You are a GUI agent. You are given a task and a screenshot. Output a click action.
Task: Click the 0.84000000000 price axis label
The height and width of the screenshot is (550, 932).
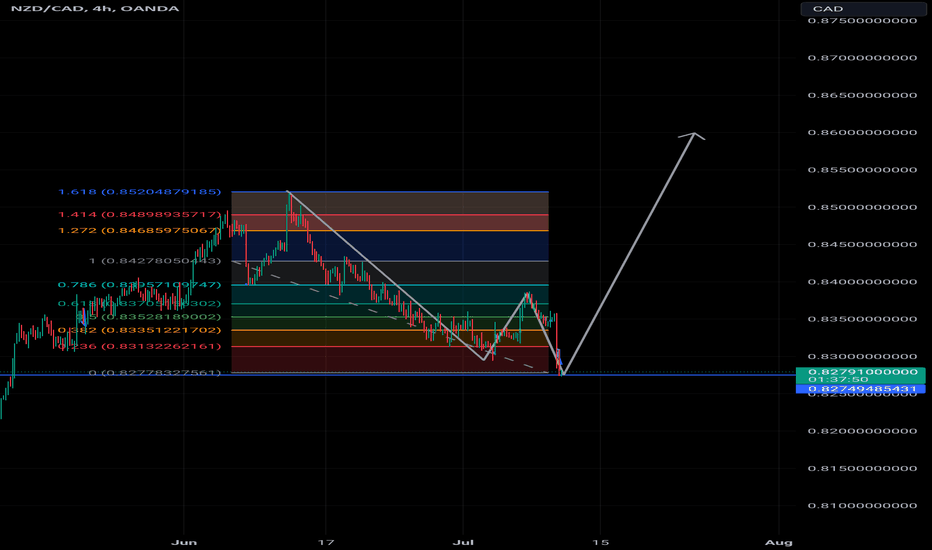tap(862, 282)
